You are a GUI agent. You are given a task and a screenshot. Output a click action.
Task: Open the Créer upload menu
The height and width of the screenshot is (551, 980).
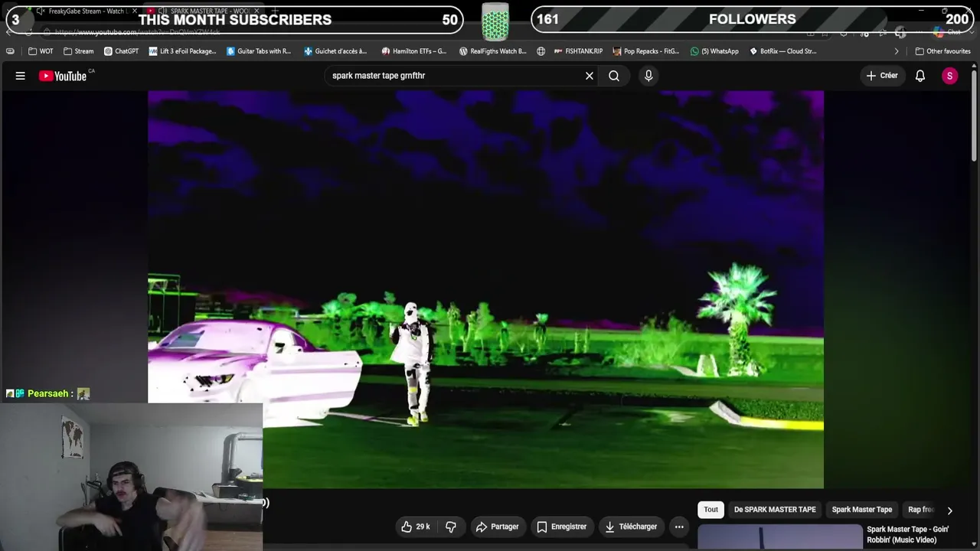[882, 76]
